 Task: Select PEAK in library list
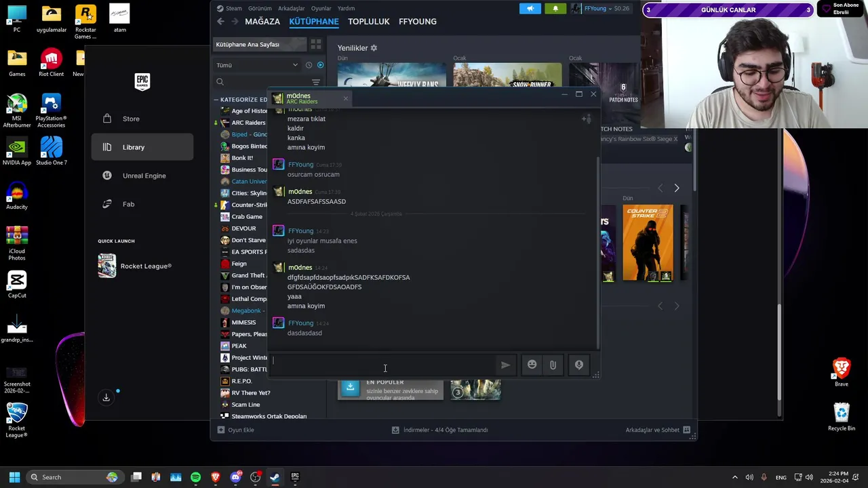click(x=239, y=346)
